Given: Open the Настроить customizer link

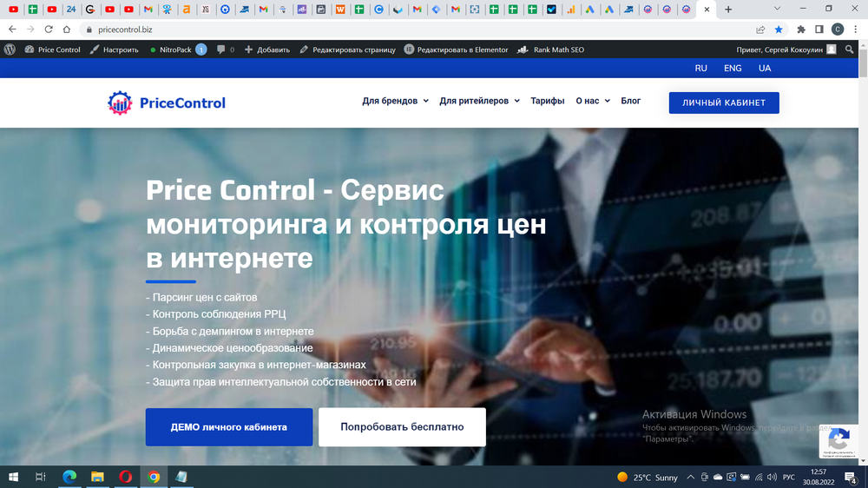Looking at the screenshot, I should point(114,49).
